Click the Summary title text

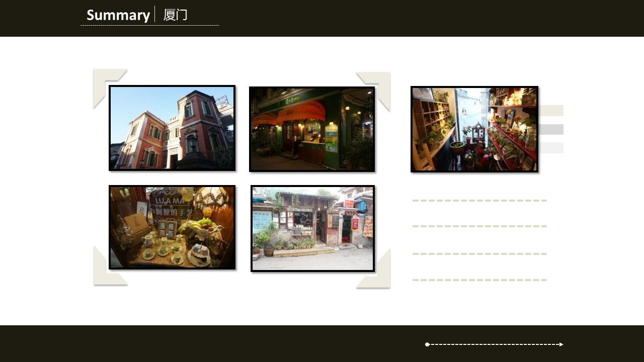(x=118, y=15)
